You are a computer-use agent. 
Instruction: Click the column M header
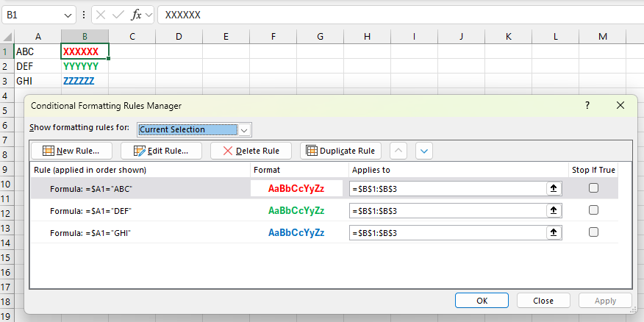tap(603, 37)
